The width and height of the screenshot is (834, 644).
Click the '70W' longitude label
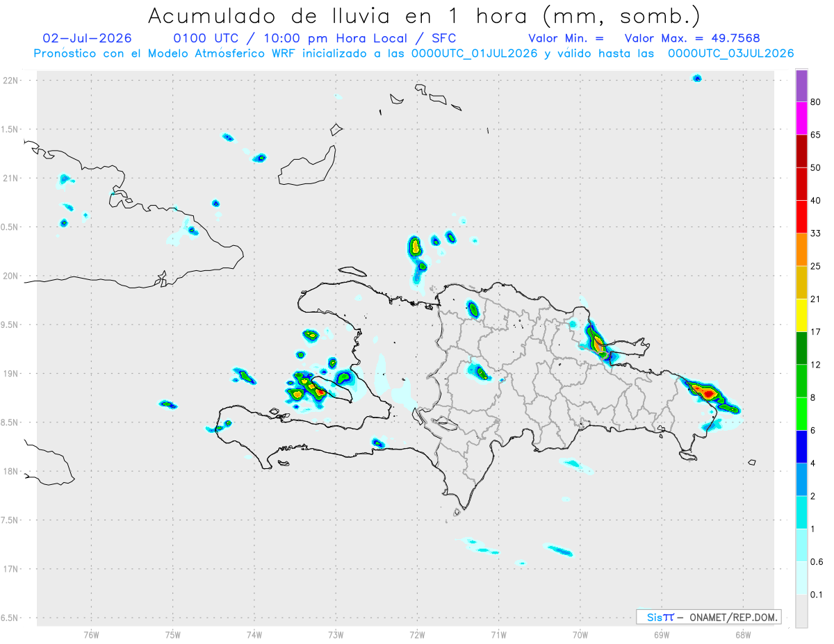tap(580, 634)
